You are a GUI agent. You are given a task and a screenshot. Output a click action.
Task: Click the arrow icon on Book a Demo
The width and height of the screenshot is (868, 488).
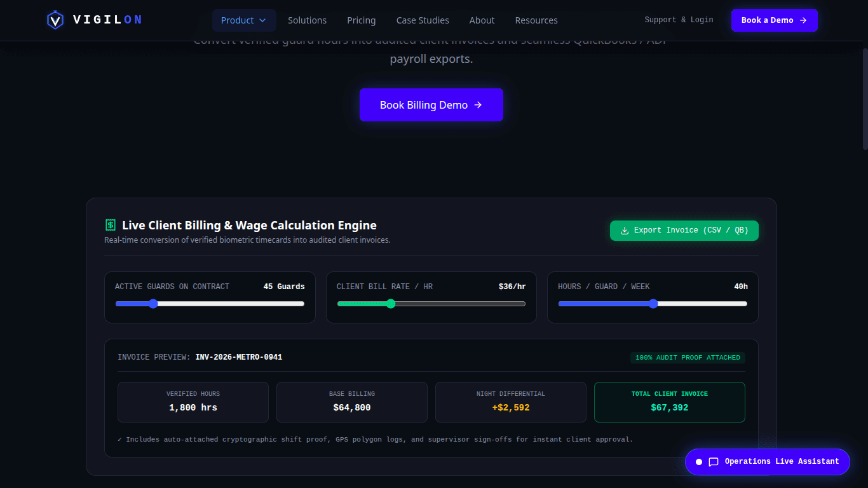803,20
